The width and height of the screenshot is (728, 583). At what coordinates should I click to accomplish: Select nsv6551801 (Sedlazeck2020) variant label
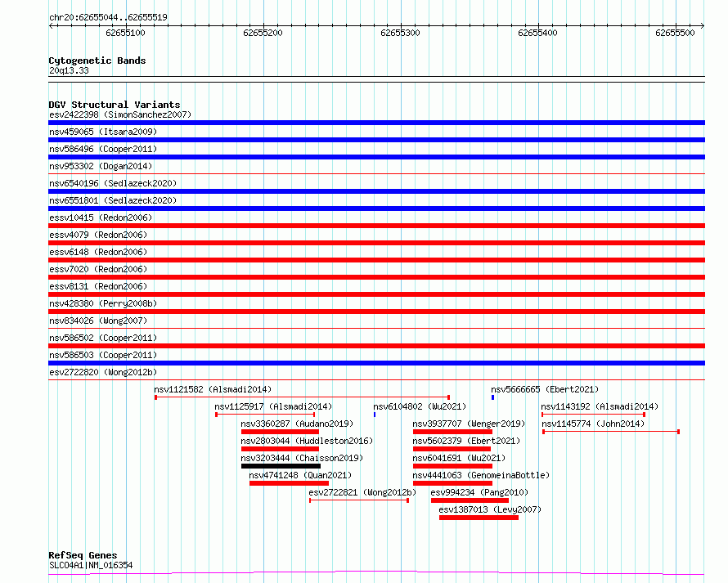coord(113,200)
